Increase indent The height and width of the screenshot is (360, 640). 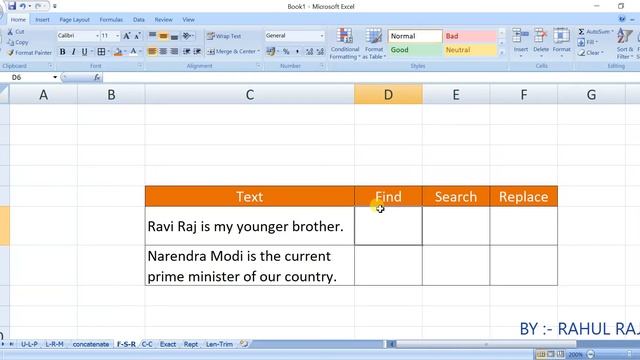[197, 51]
